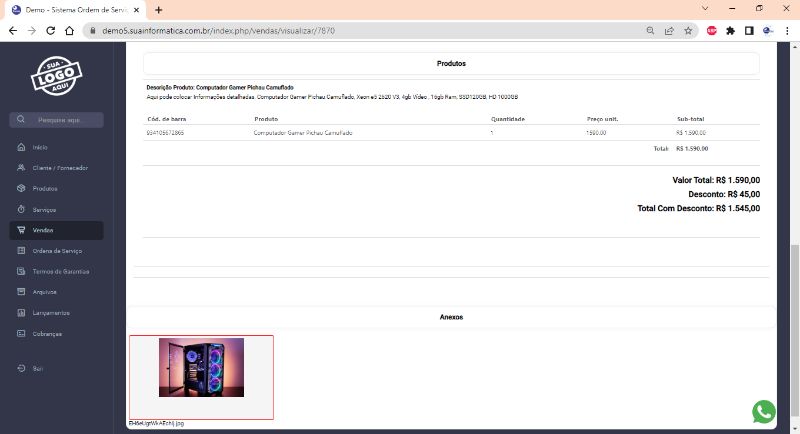
Task: Open the Cobranças link in sidebar
Action: tap(47, 334)
